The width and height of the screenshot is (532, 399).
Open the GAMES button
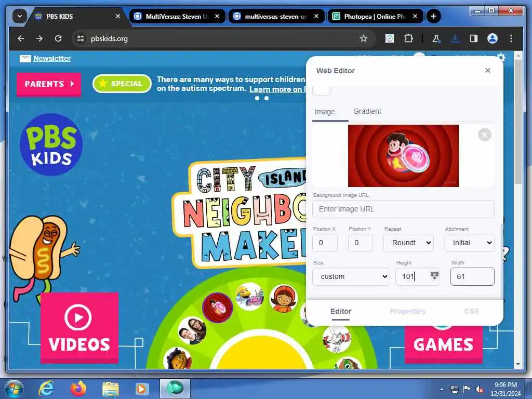(444, 344)
